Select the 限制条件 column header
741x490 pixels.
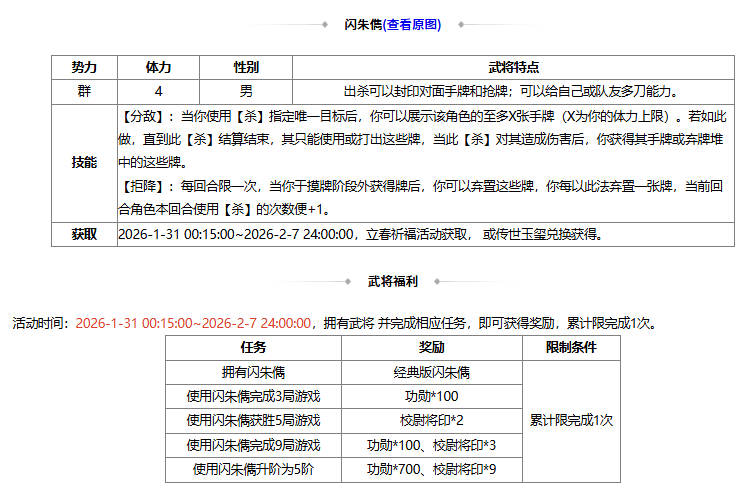[571, 348]
